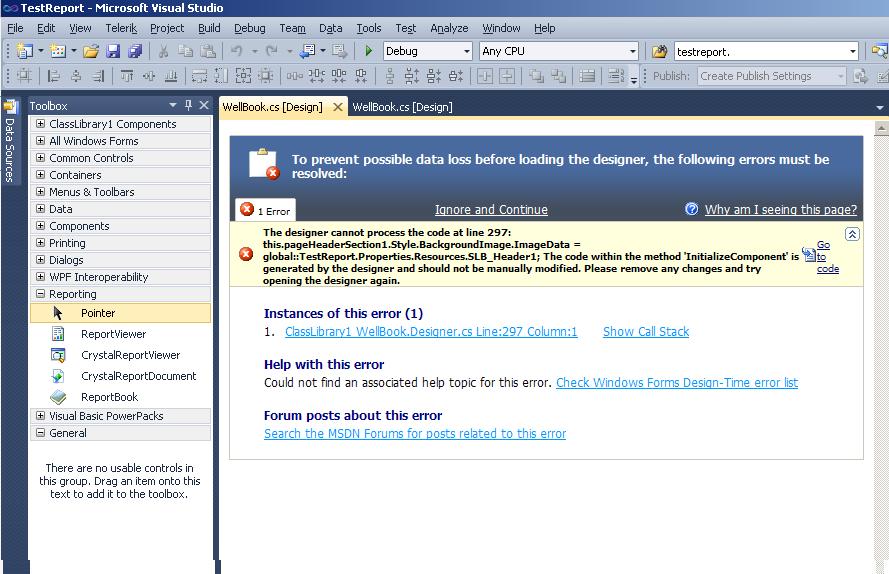Collapse the Reporting toolbox group
Viewport: 889px width, 574px height.
[40, 294]
